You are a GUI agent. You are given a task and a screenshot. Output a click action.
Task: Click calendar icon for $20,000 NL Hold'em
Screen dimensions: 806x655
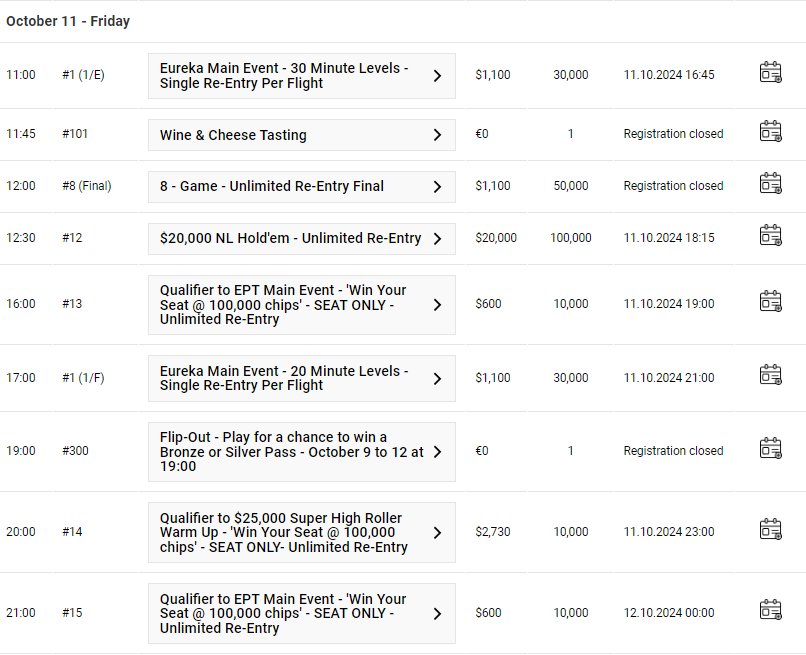(771, 235)
